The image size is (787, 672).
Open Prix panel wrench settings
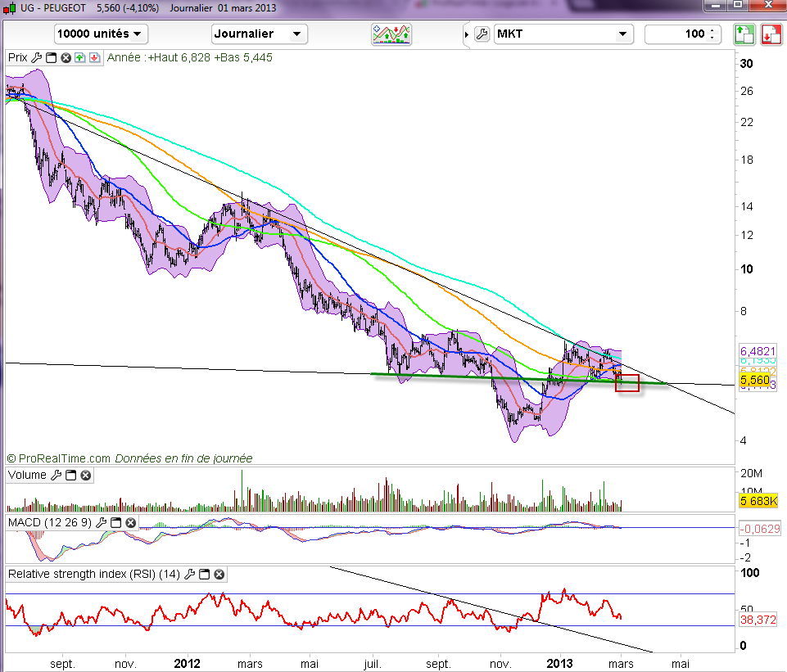pos(36,57)
